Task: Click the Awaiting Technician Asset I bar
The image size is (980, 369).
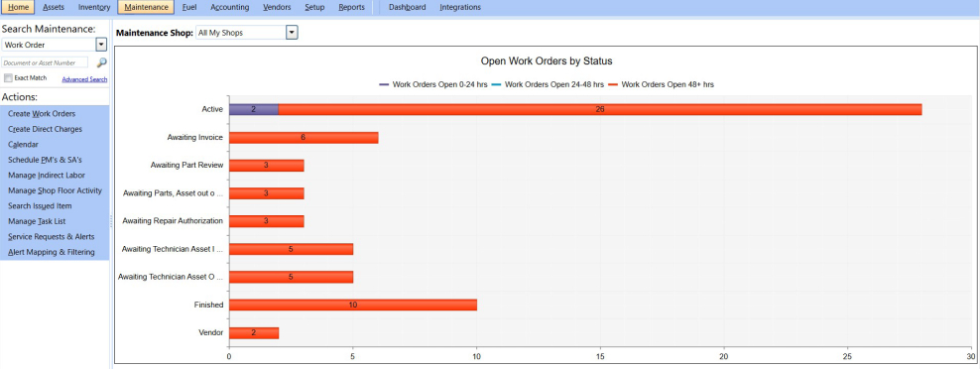Action: point(292,249)
